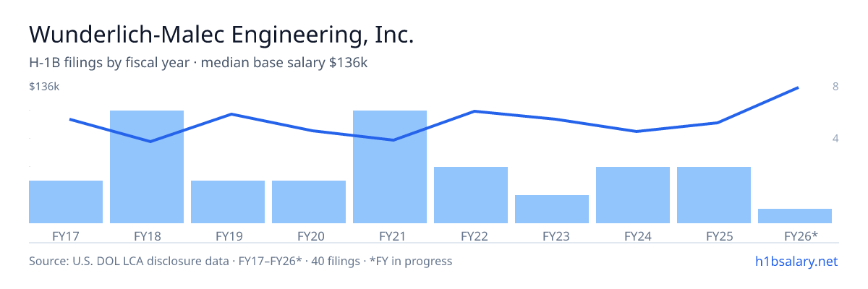Screen dimensions: 868x289
Task: Click the $136k salary axis label
Action: 44,87
